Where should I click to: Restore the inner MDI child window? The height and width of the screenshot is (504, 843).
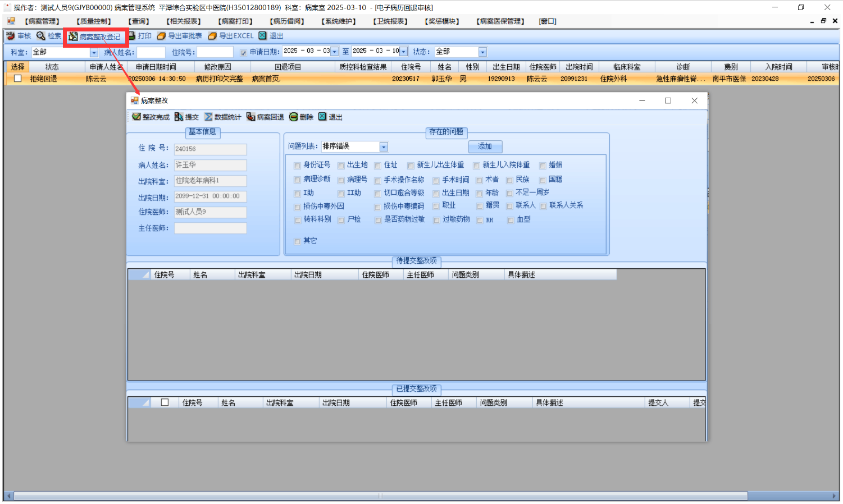click(823, 21)
